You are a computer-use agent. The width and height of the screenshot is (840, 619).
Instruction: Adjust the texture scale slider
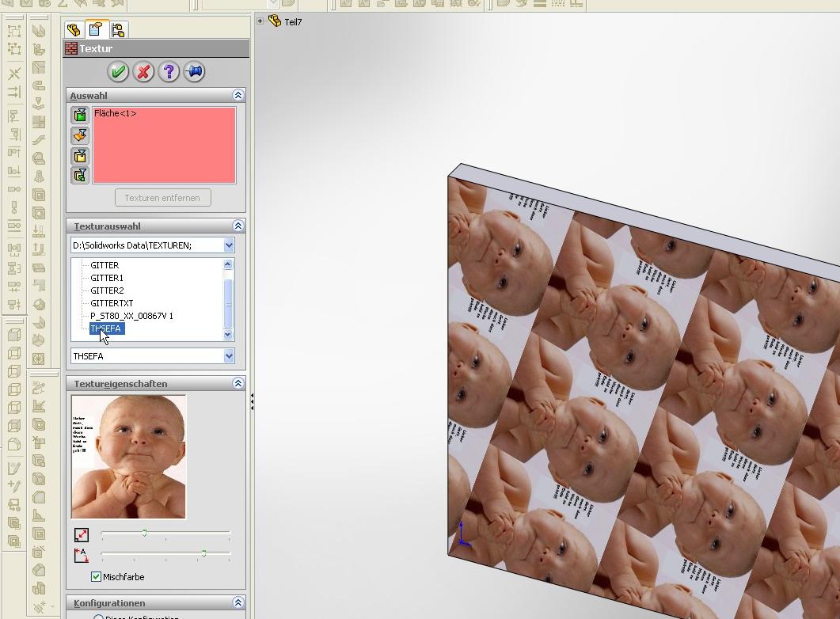coord(144,534)
